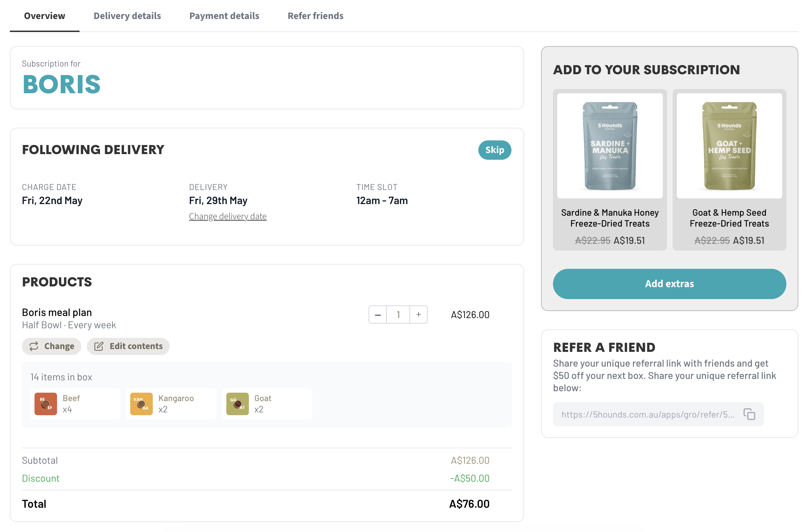
Task: Click the 'Half Bowl · Every week' text
Action: click(x=69, y=325)
